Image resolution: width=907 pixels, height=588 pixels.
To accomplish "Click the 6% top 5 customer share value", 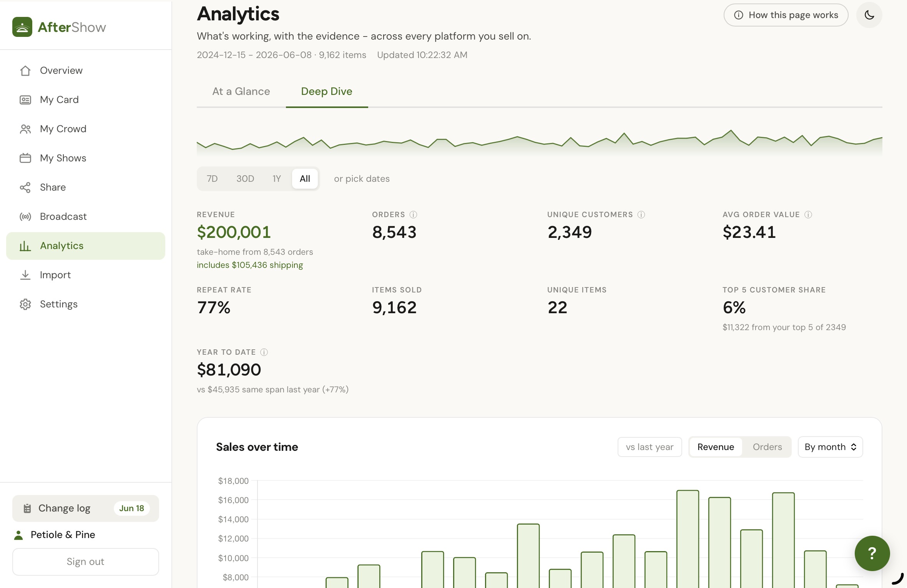I will (x=734, y=307).
